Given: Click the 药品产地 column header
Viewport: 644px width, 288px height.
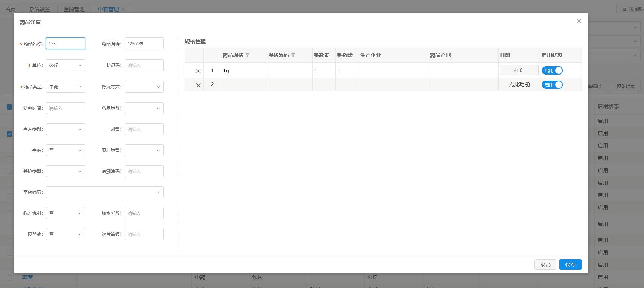Looking at the screenshot, I should (x=463, y=55).
